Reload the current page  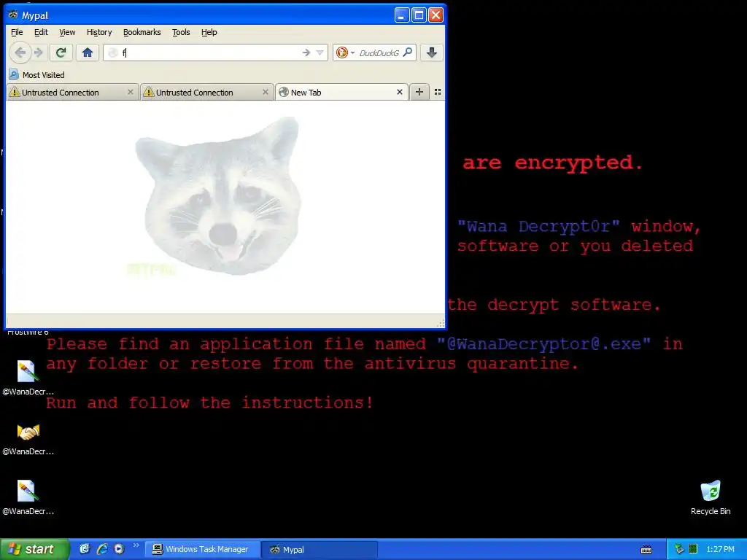61,52
